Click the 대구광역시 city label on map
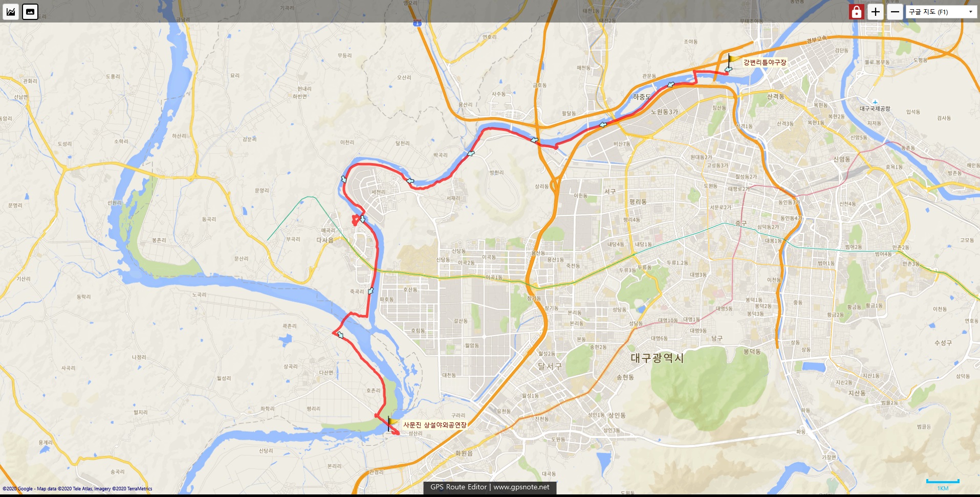Viewport: 980px width, 497px height. coord(657,358)
